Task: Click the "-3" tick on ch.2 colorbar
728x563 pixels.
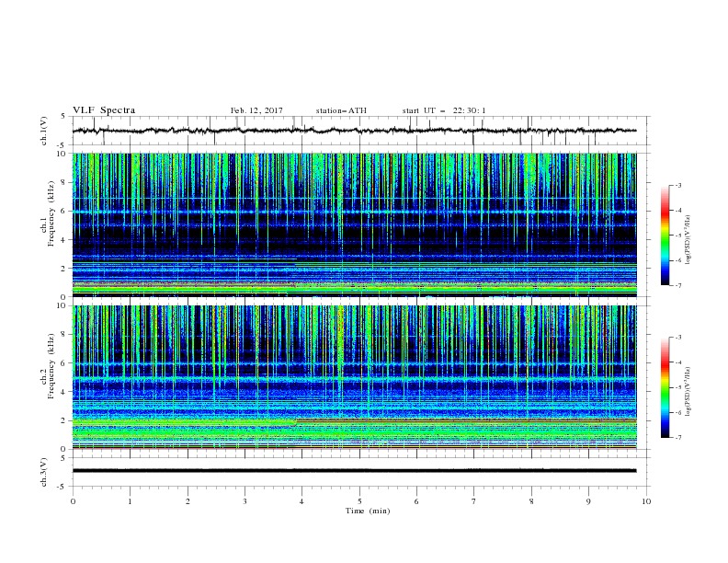Action: coord(677,338)
